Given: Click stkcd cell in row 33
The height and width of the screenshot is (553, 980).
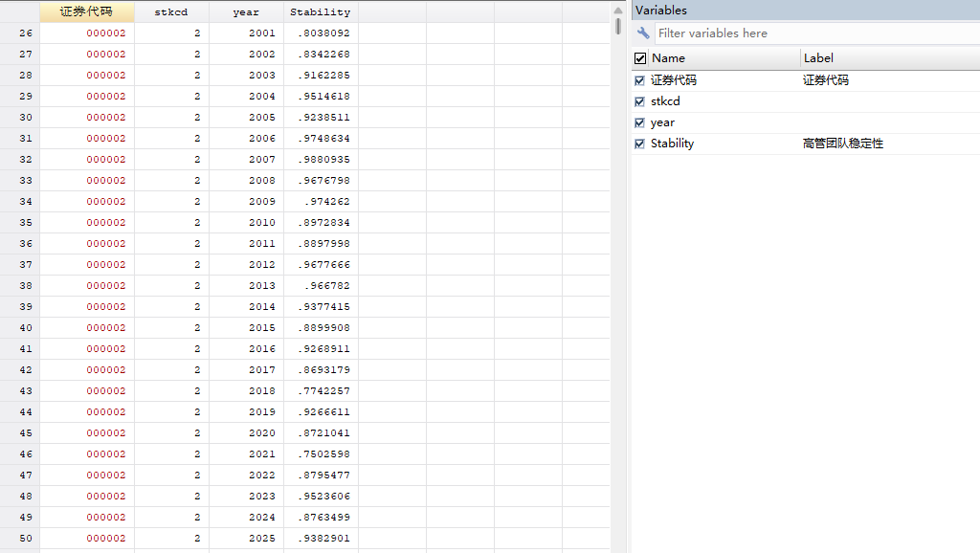Looking at the screenshot, I should [171, 181].
